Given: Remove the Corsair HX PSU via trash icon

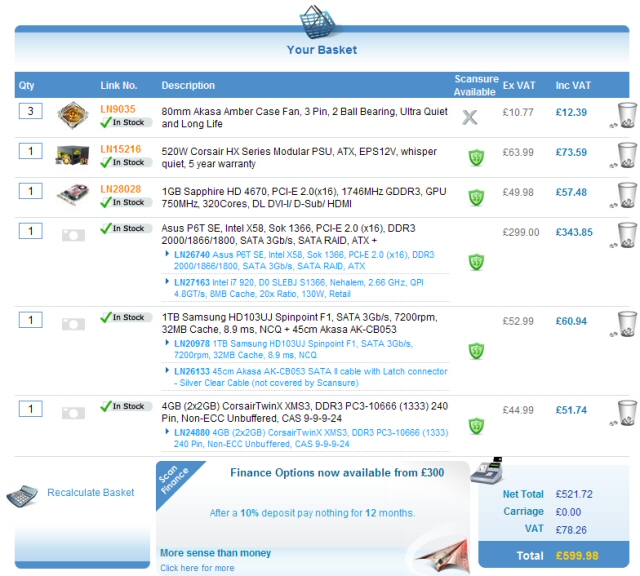Looking at the screenshot, I should click(626, 155).
